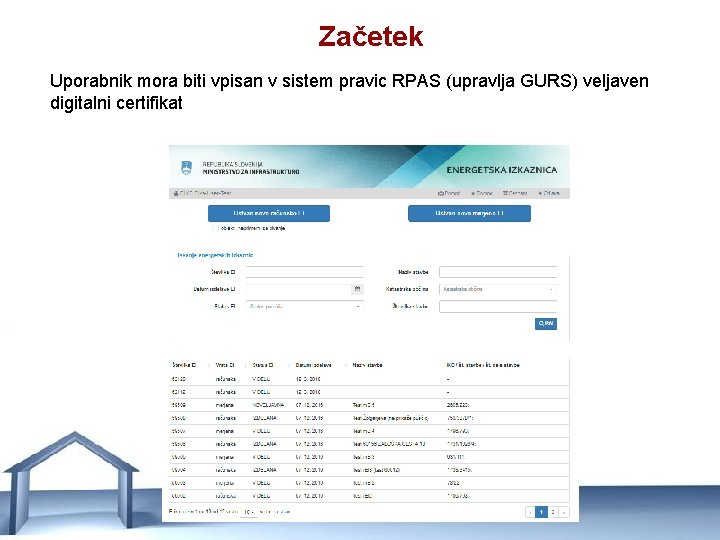Click the blue button to create new računska EI
This screenshot has height=540, width=720.
coord(269,214)
